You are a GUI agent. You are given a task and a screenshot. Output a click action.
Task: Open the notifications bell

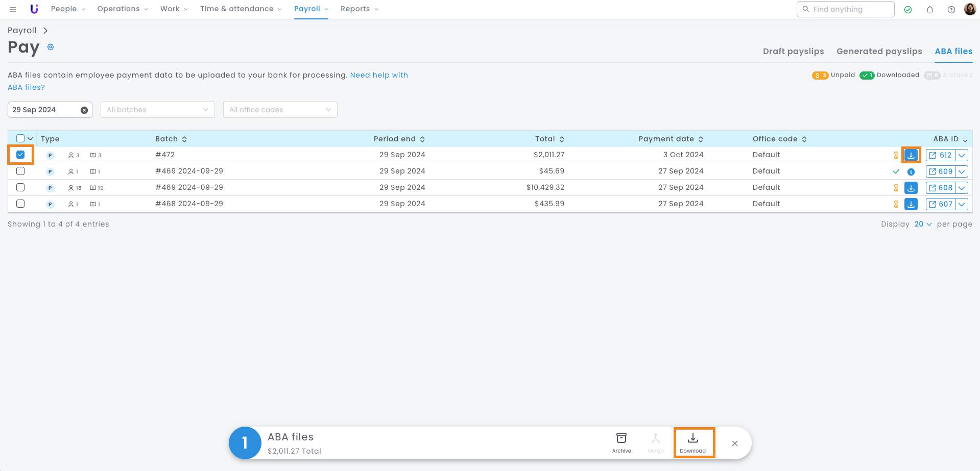point(929,10)
